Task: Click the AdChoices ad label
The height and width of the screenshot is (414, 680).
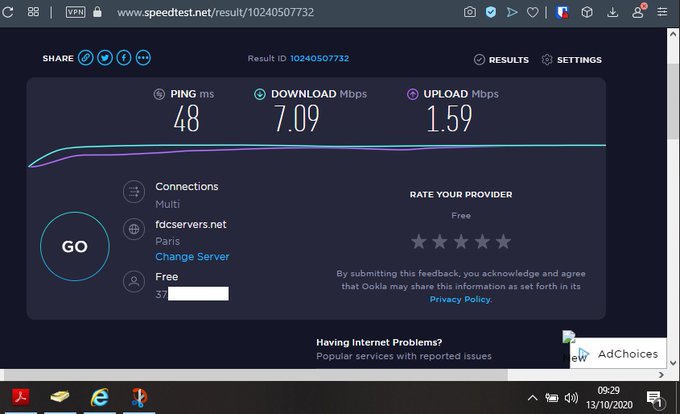Action: point(628,354)
